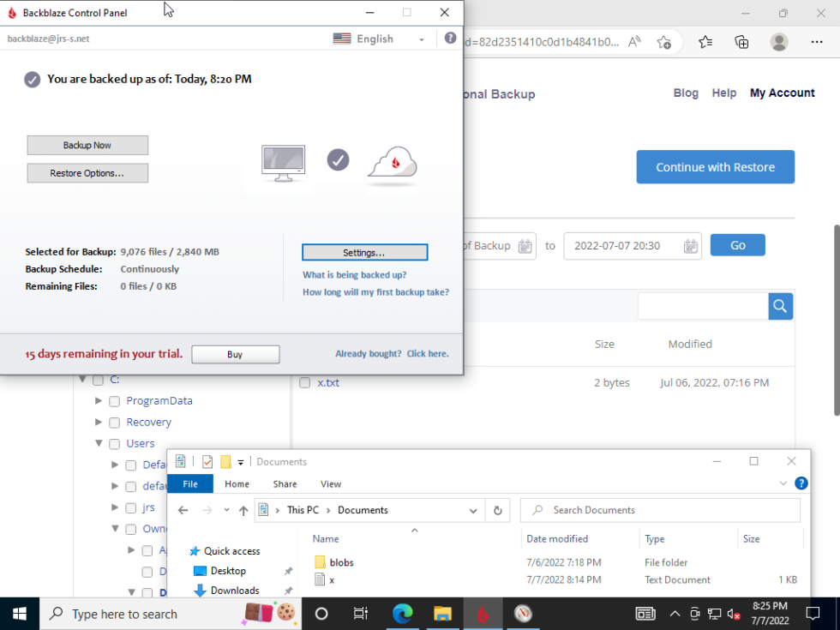Select the checkbox next to x.txt
Viewport: 840px width, 630px height.
(304, 382)
